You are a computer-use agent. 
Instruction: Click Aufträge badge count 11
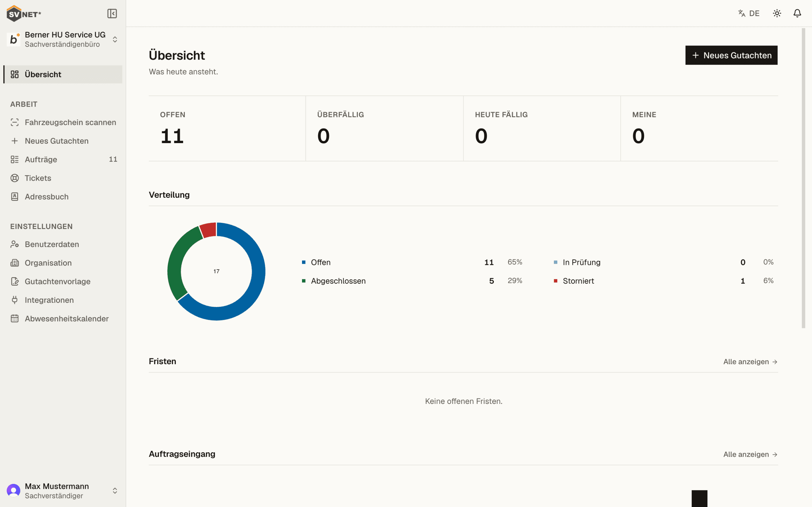[x=113, y=159]
